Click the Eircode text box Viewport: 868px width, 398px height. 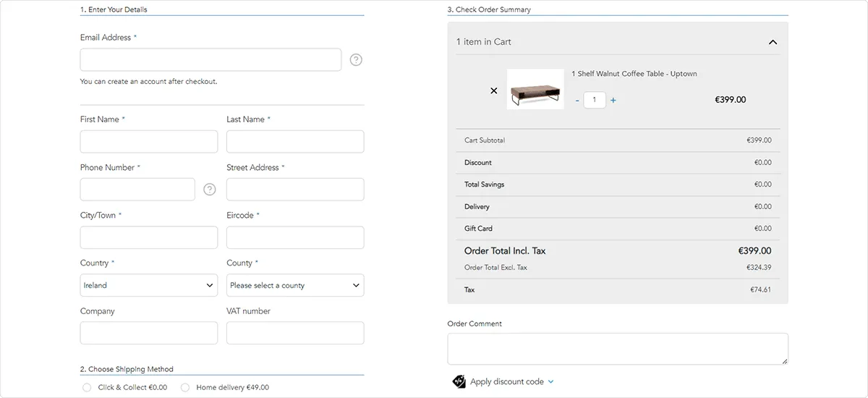click(x=295, y=237)
